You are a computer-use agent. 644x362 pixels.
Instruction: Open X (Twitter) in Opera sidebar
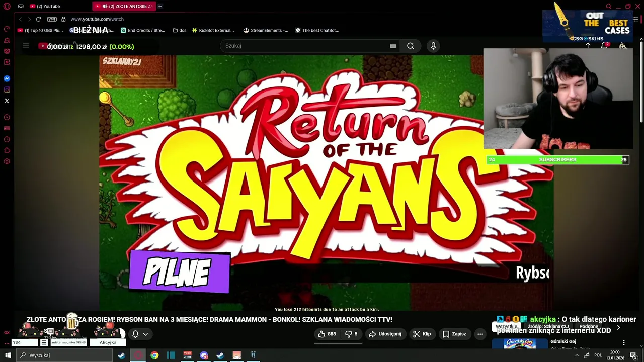point(7,101)
